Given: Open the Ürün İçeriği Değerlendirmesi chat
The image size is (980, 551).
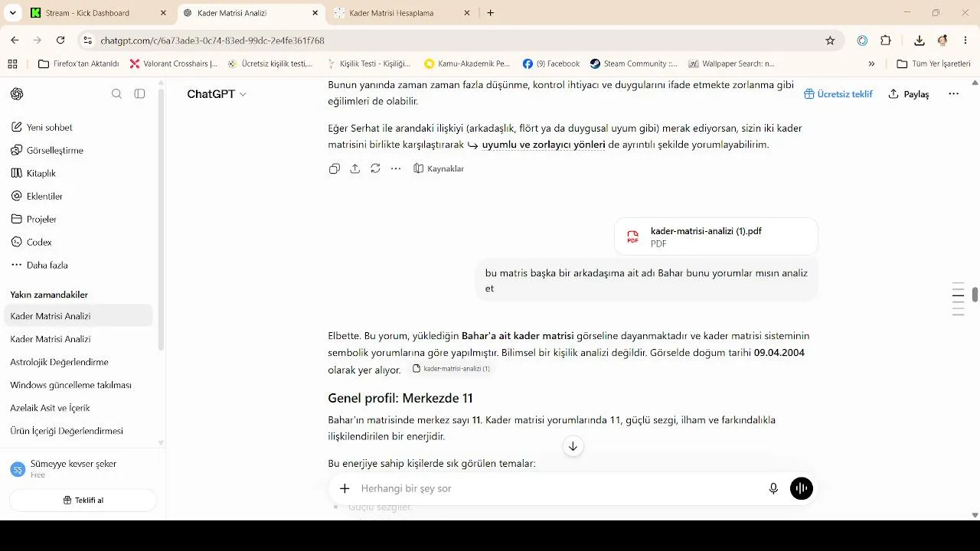Looking at the screenshot, I should (x=78, y=431).
